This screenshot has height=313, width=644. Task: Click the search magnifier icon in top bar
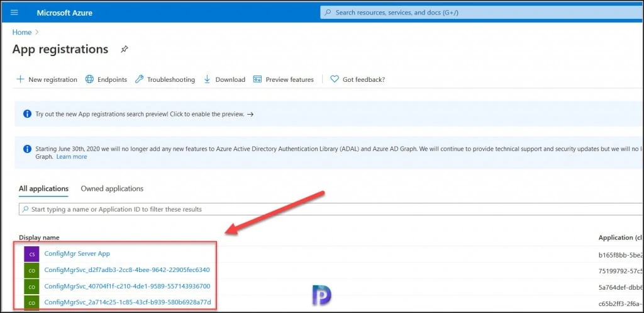click(328, 13)
